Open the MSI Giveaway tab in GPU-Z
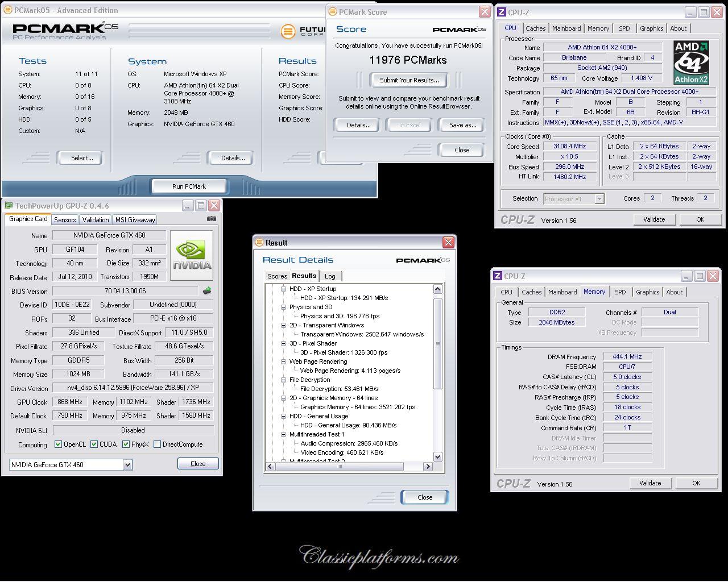The width and height of the screenshot is (728, 582). pos(135,220)
